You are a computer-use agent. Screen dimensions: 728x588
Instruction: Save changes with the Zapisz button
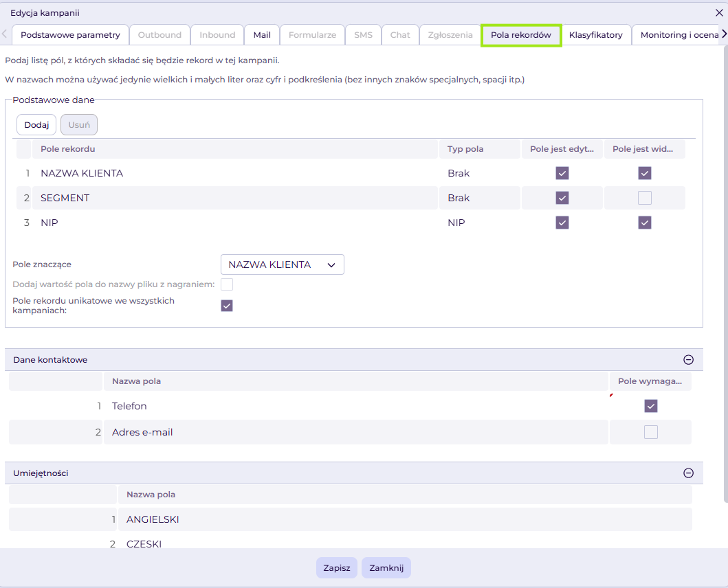(337, 567)
